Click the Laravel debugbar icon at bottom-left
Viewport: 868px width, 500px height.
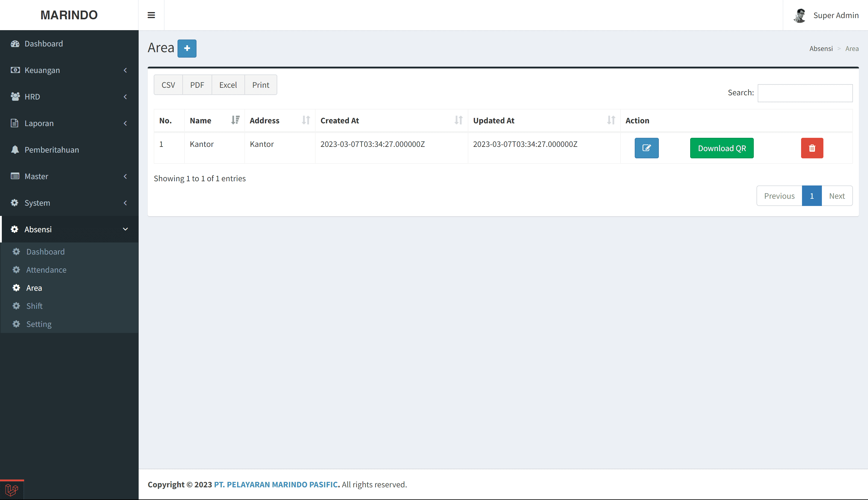pos(12,489)
